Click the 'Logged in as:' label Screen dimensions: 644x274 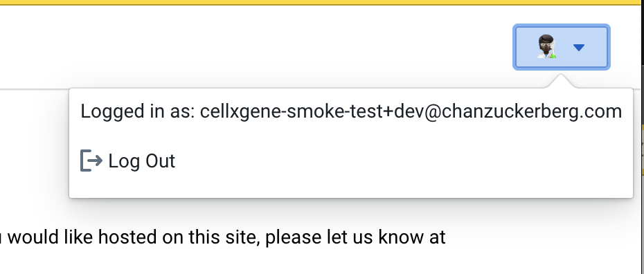tap(138, 111)
